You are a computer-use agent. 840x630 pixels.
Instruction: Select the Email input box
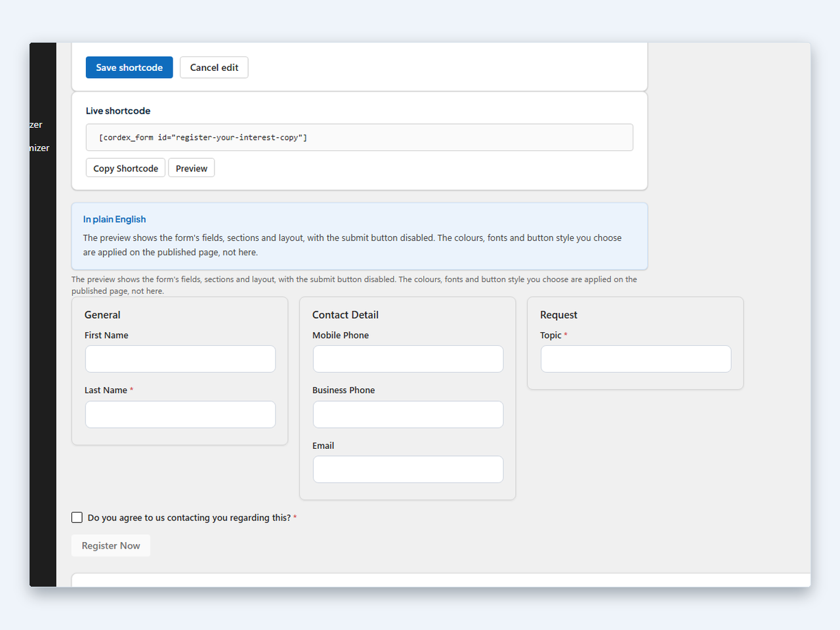(408, 470)
